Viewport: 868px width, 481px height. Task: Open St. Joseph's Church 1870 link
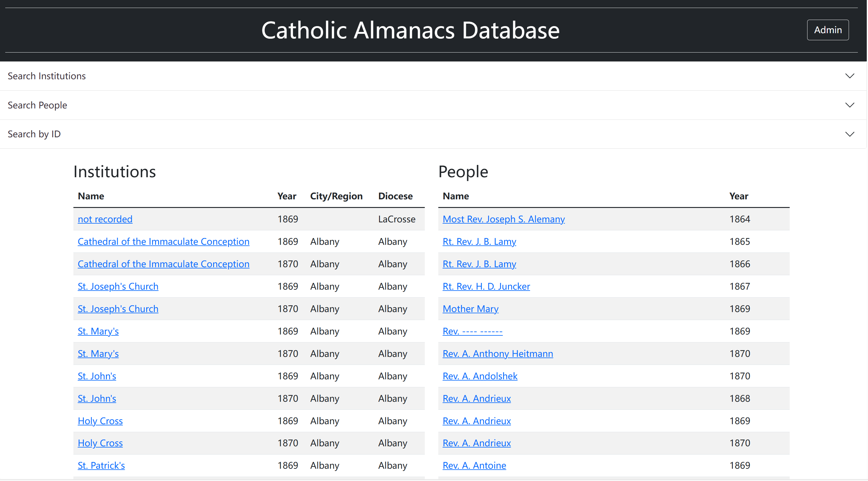coord(118,309)
